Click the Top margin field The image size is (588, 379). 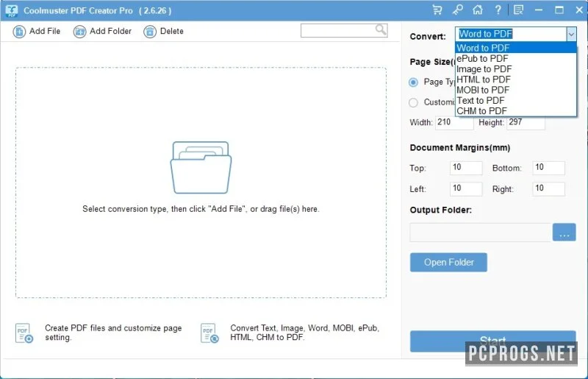pyautogui.click(x=466, y=168)
